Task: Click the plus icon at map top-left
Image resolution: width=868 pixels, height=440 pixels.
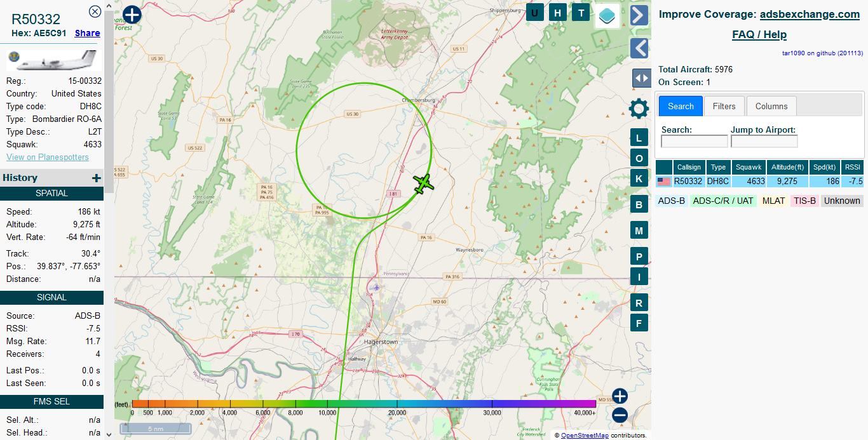Action: pyautogui.click(x=132, y=15)
